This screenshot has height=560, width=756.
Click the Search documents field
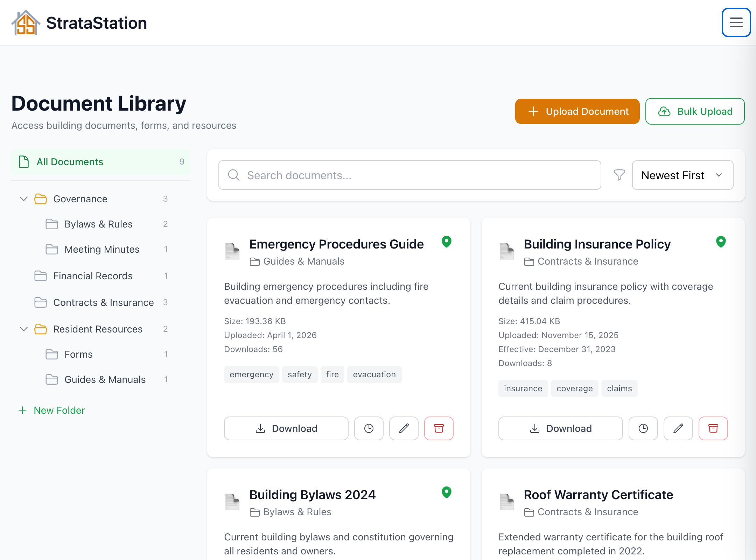[x=410, y=175]
